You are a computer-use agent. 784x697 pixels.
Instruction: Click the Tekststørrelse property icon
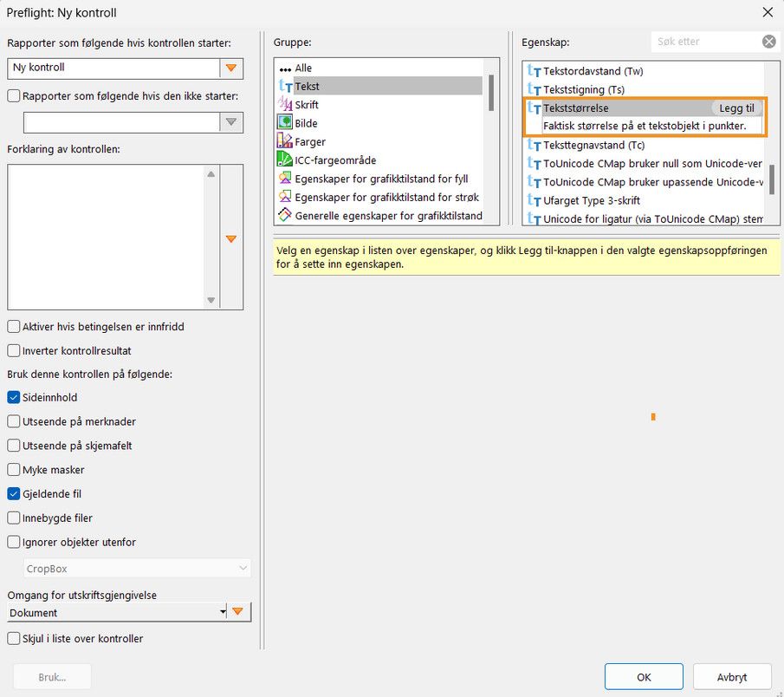click(534, 107)
